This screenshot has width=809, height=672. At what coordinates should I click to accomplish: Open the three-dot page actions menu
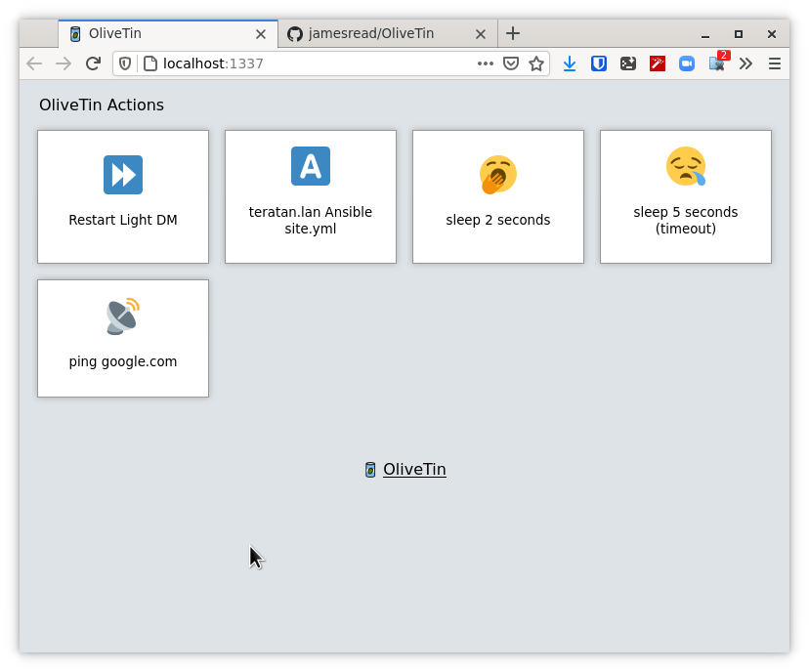tap(485, 63)
